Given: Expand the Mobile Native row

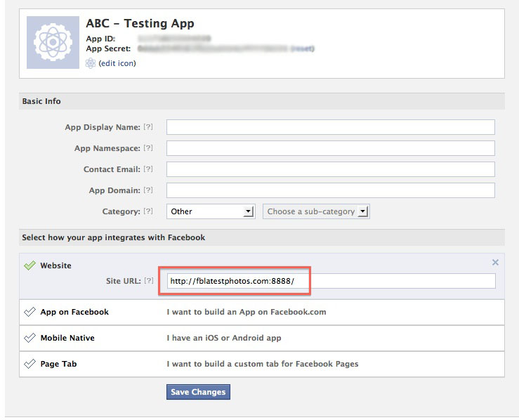Looking at the screenshot, I should 262,338.
